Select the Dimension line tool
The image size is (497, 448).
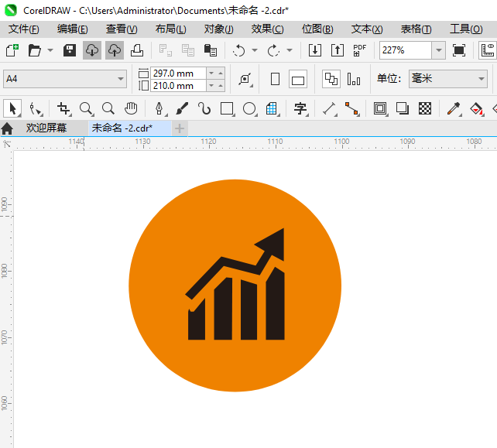pos(329,108)
